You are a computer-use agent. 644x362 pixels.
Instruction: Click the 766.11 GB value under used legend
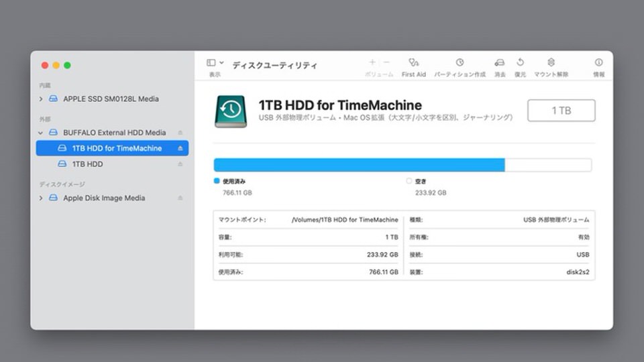237,192
